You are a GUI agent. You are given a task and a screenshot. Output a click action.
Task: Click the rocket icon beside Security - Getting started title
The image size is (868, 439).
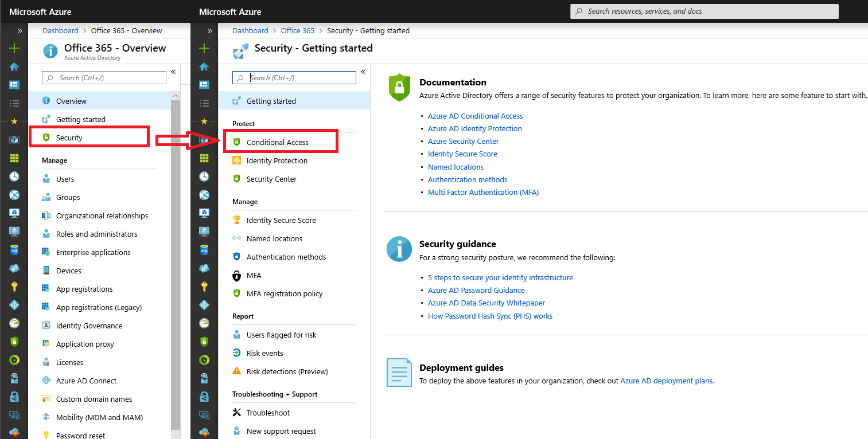pyautogui.click(x=240, y=52)
